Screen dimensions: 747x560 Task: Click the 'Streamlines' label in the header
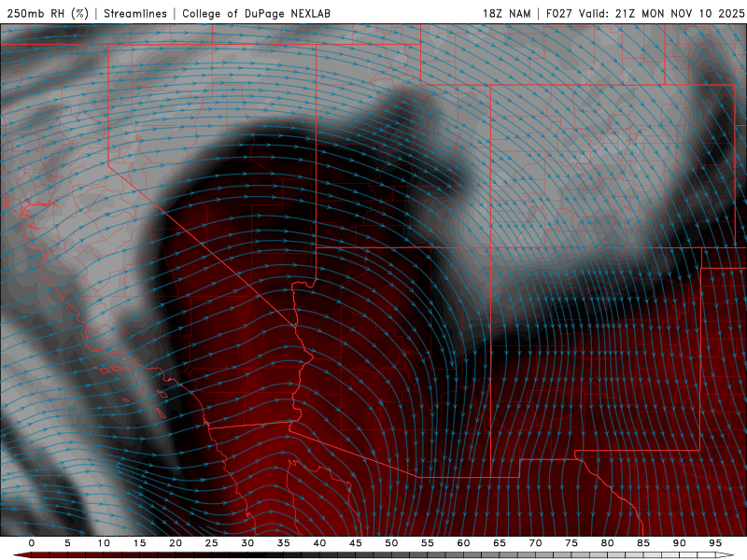(x=135, y=13)
